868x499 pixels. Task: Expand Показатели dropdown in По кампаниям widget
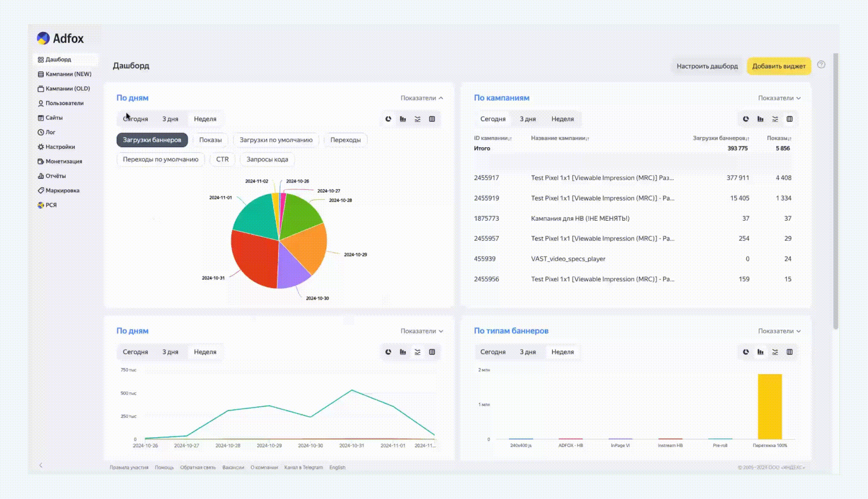pyautogui.click(x=779, y=98)
